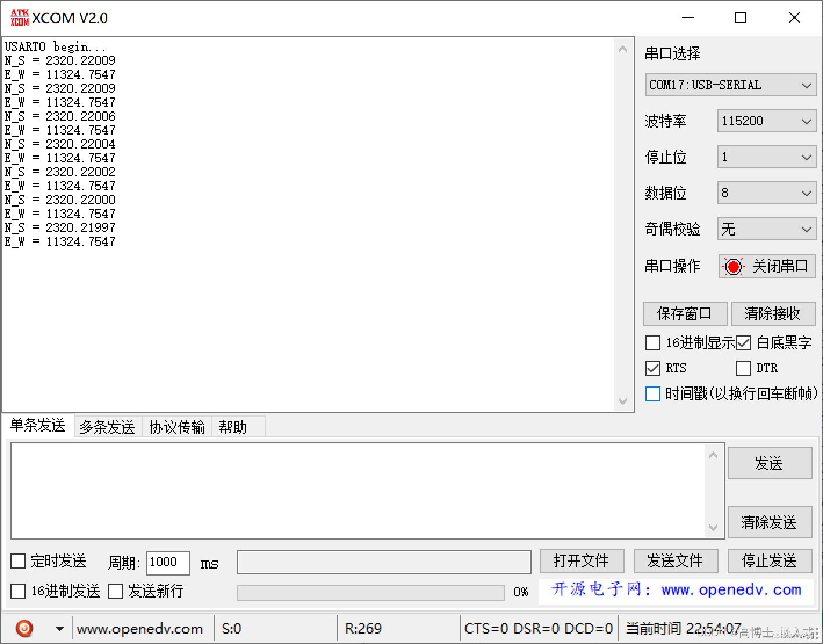
Task: Click the receive area scroll-up arrow
Action: tap(623, 49)
